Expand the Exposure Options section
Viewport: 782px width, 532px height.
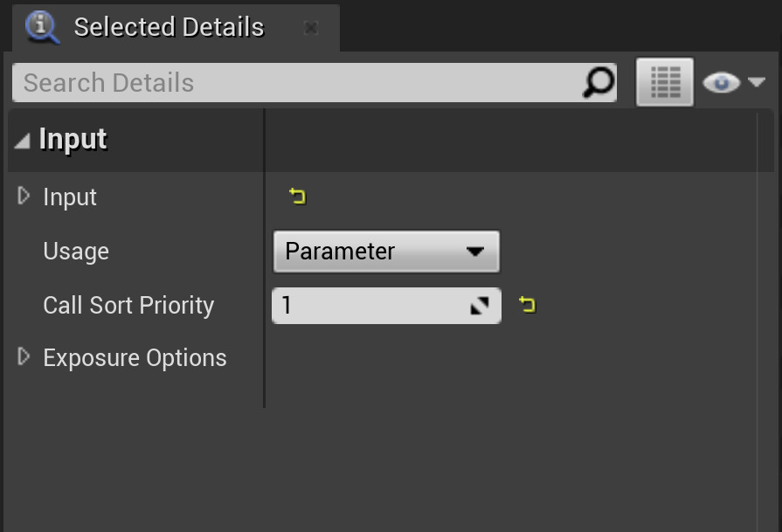(24, 357)
